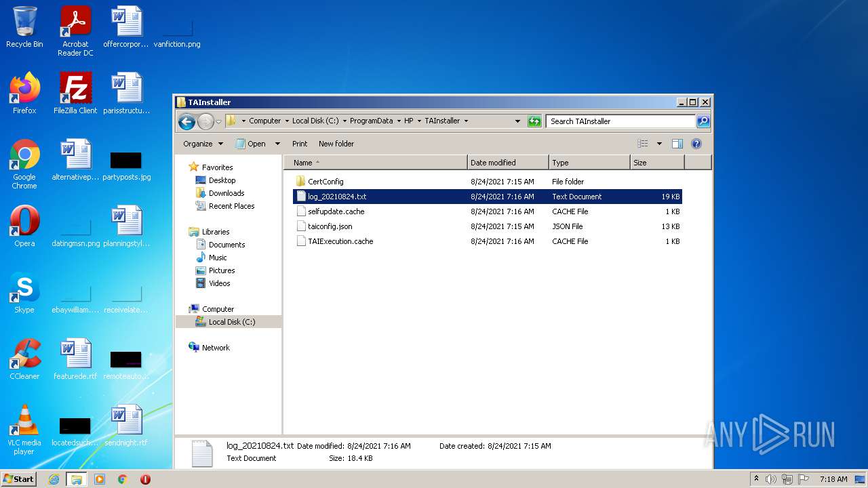Open the Recycle Bin desktop icon
868x488 pixels.
pyautogui.click(x=24, y=27)
